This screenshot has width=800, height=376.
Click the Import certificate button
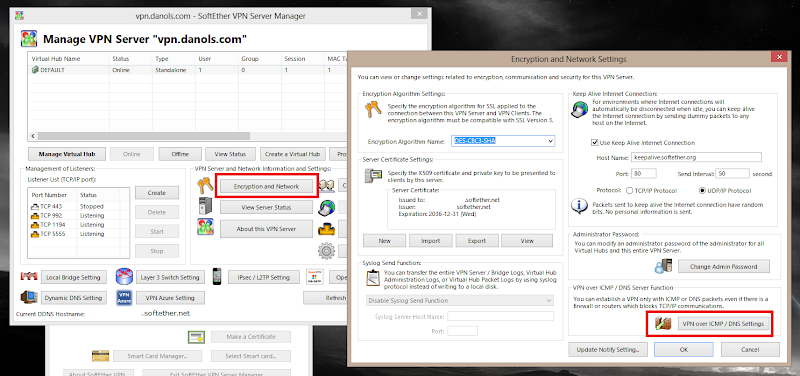[x=432, y=241]
